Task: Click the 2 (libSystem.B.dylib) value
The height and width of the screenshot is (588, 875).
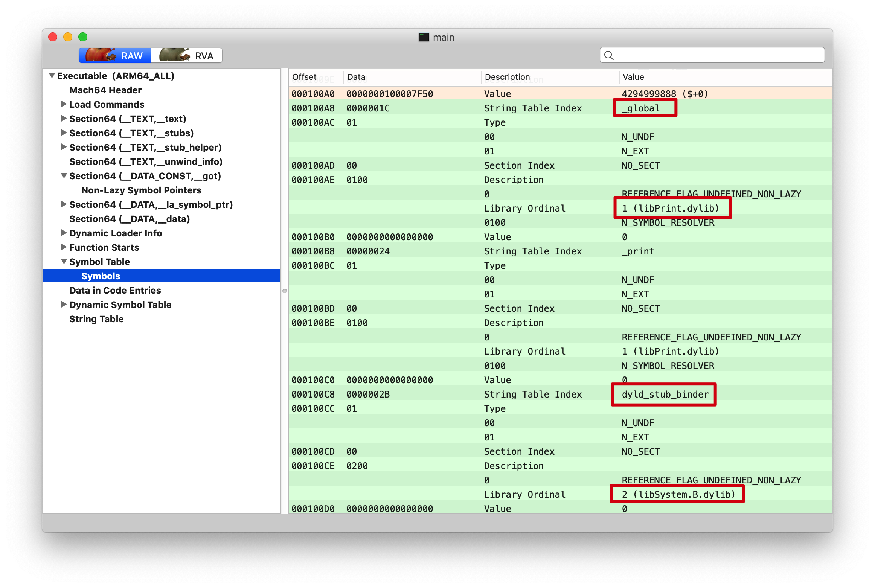Action: tap(678, 494)
